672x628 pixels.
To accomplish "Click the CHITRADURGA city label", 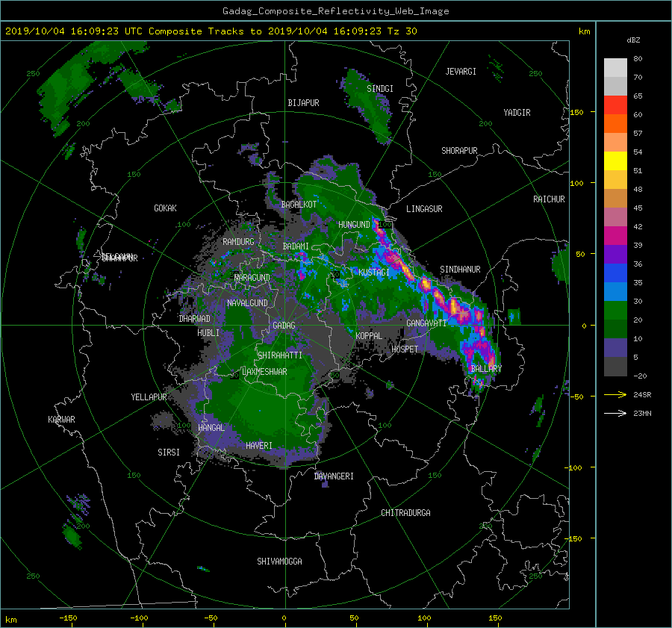I will [406, 513].
